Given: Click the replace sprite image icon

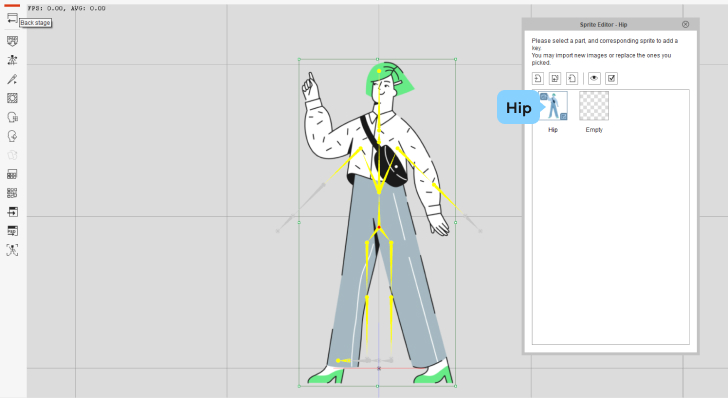Looking at the screenshot, I should (555, 78).
